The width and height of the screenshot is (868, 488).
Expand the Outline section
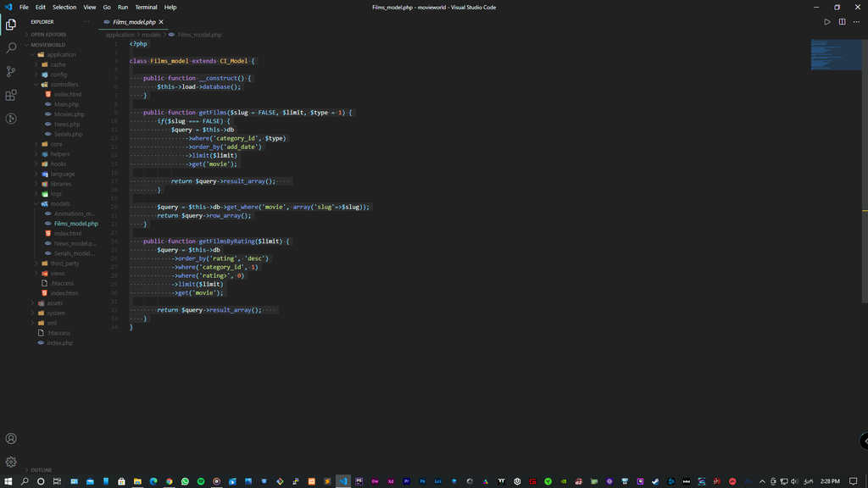tap(41, 469)
